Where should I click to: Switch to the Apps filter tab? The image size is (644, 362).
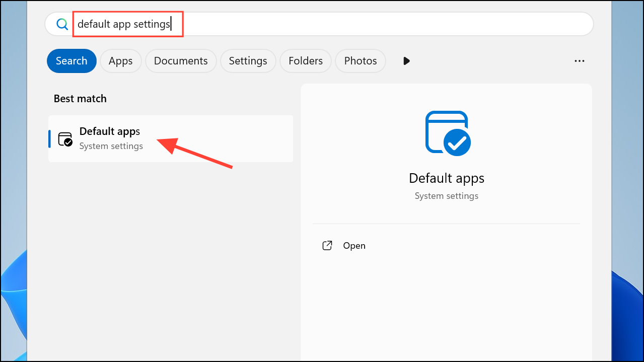coord(121,61)
